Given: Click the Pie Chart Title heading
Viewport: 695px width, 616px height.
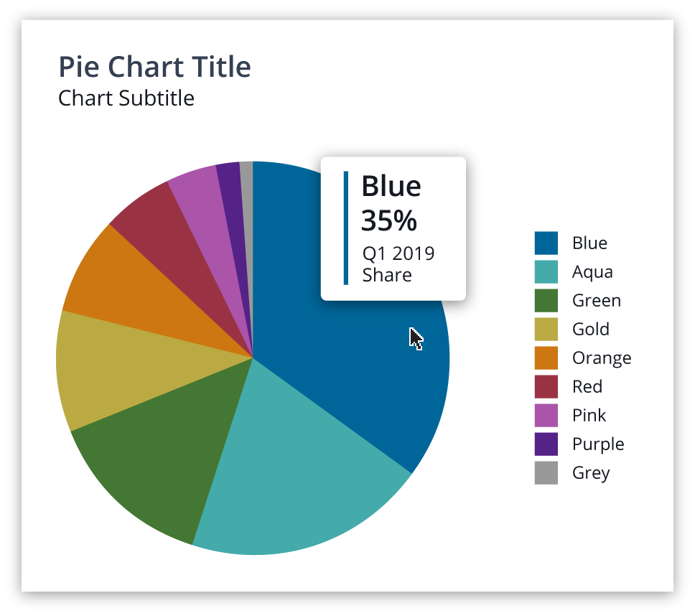Looking at the screenshot, I should coord(154,67).
